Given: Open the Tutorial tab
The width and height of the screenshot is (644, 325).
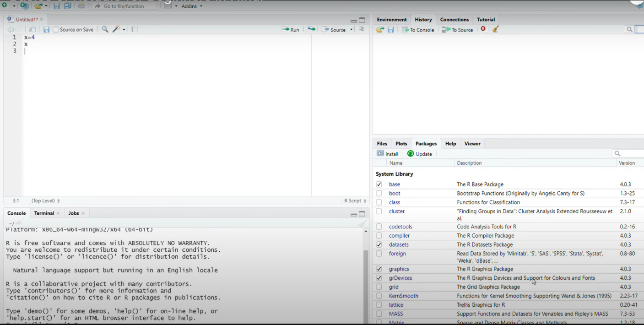Looking at the screenshot, I should click(x=486, y=20).
